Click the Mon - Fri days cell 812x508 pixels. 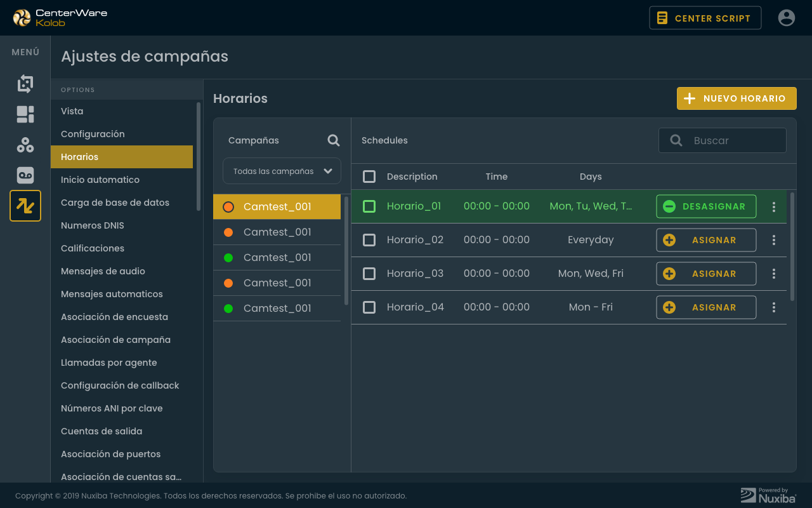pos(591,307)
